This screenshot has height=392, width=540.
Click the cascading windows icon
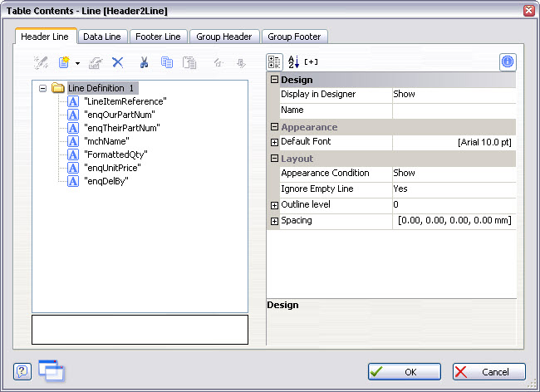pos(52,371)
